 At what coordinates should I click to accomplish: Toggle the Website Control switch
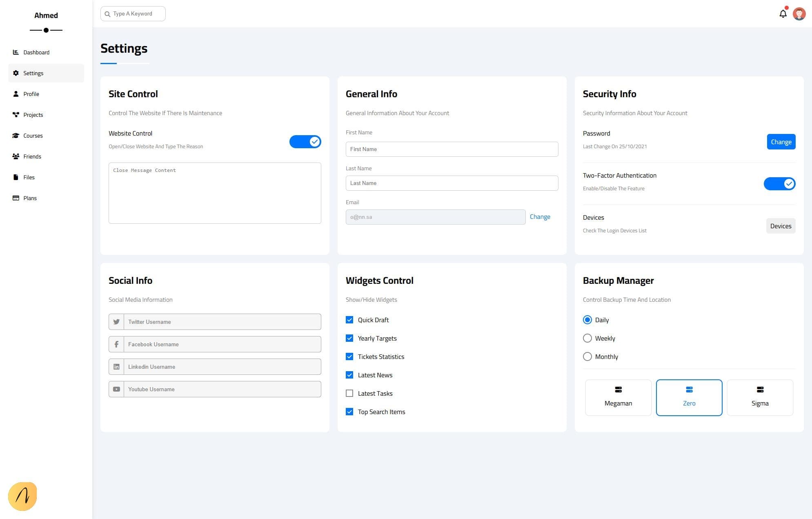click(305, 142)
